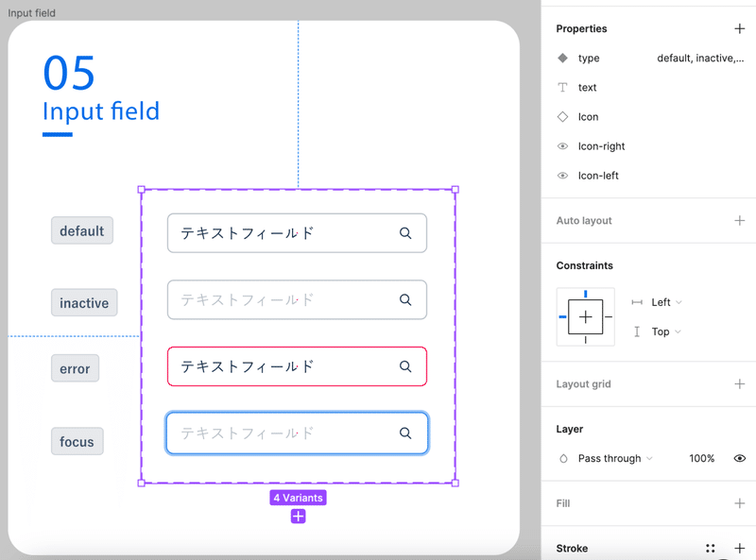
Task: Click the error label tag
Action: point(75,368)
